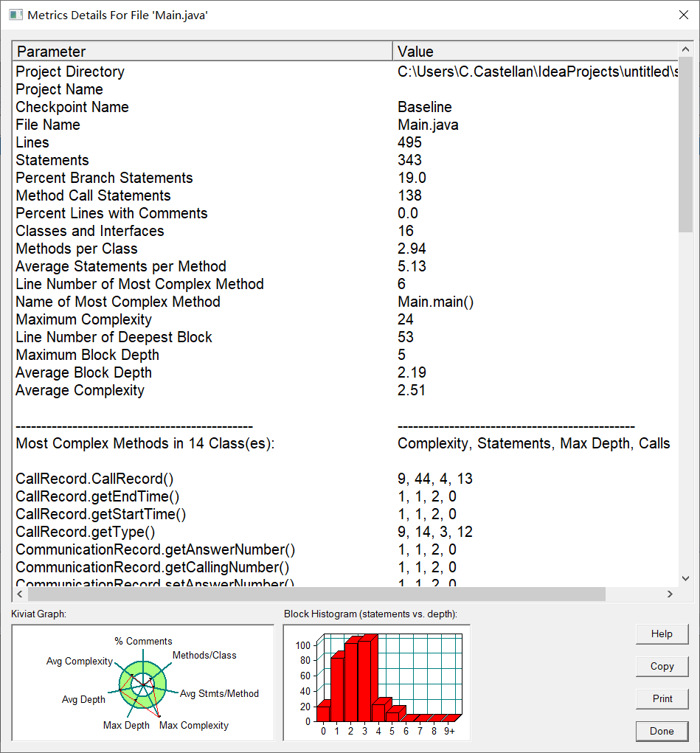
Task: Click the 9, 44, 4, 13 value
Action: click(434, 479)
